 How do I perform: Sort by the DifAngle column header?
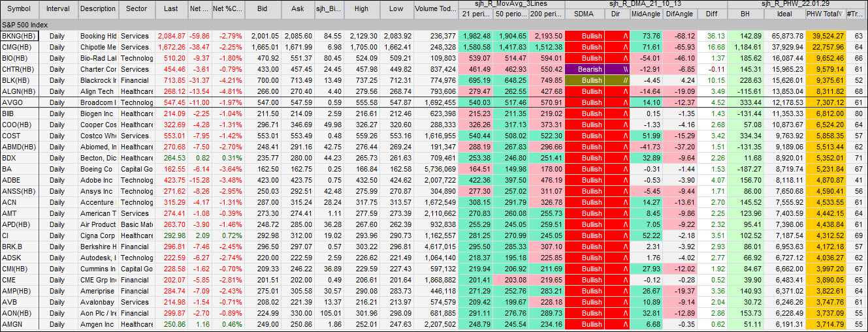(679, 13)
